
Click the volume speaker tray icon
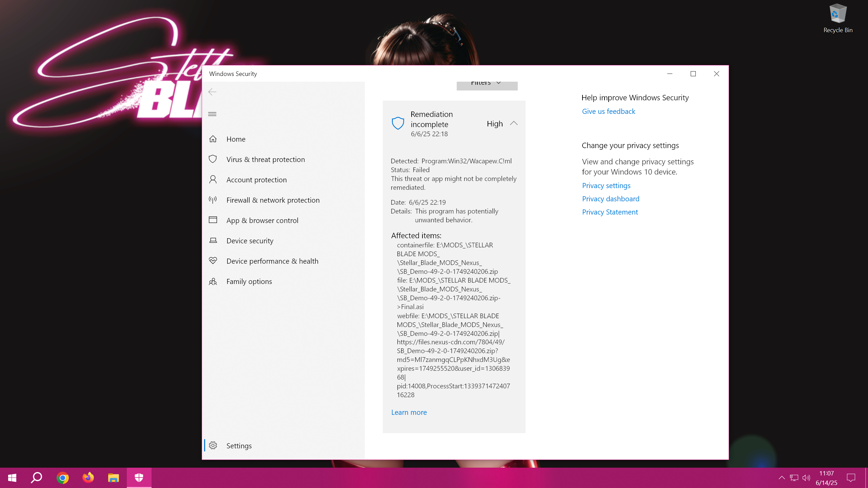pyautogui.click(x=806, y=478)
